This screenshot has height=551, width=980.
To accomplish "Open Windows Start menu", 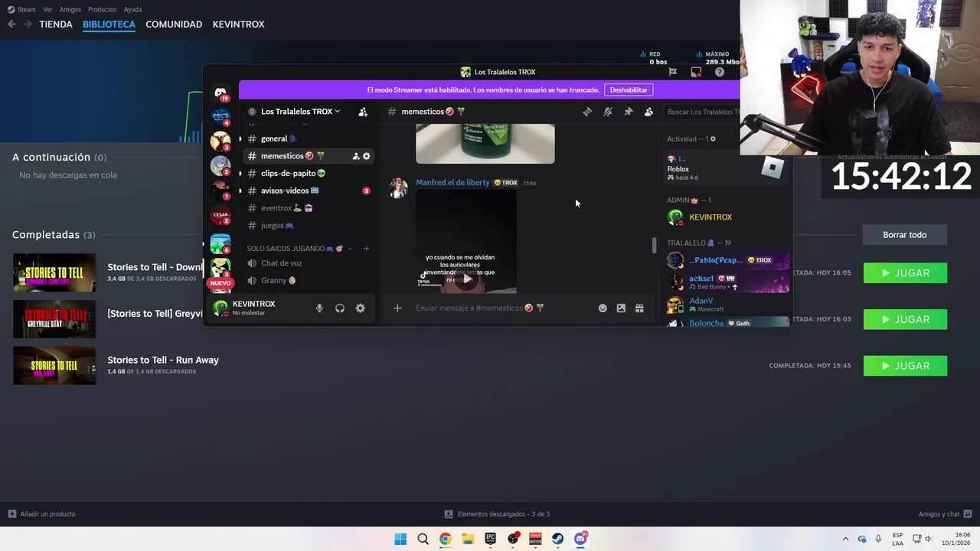I will pyautogui.click(x=400, y=539).
